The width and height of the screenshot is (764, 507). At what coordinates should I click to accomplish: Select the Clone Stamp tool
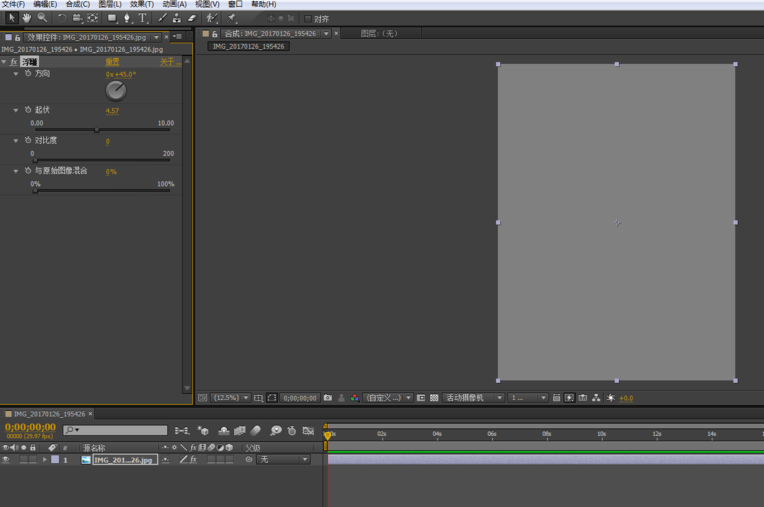(177, 18)
